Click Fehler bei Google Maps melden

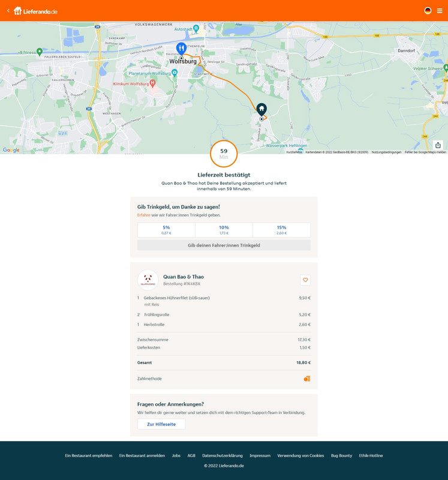point(425,152)
